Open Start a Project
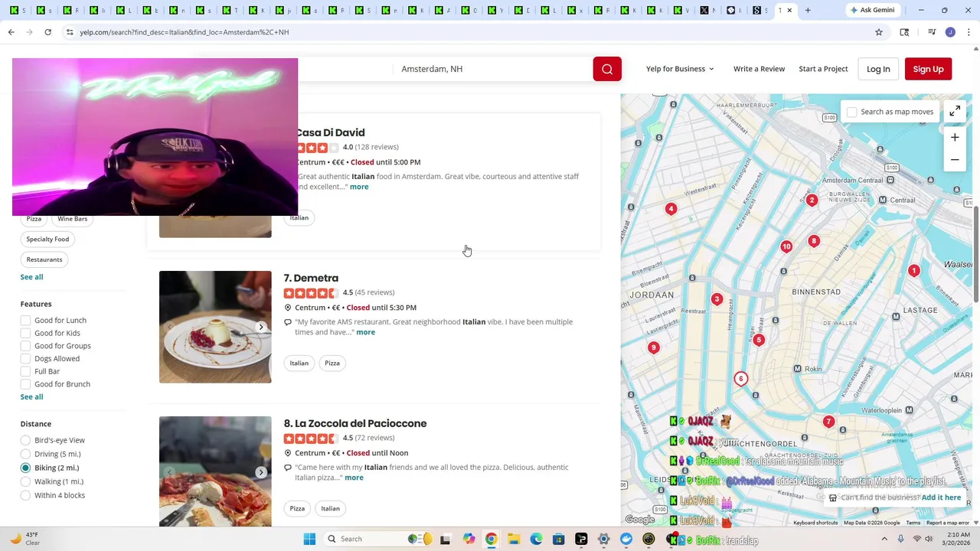 823,69
